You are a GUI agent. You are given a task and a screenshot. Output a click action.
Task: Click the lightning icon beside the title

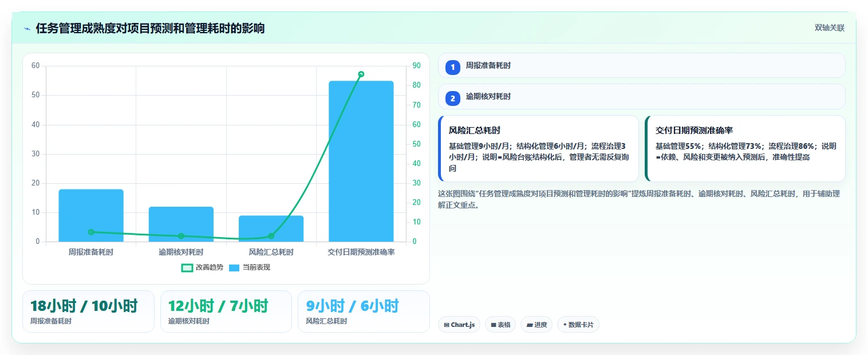pos(27,29)
